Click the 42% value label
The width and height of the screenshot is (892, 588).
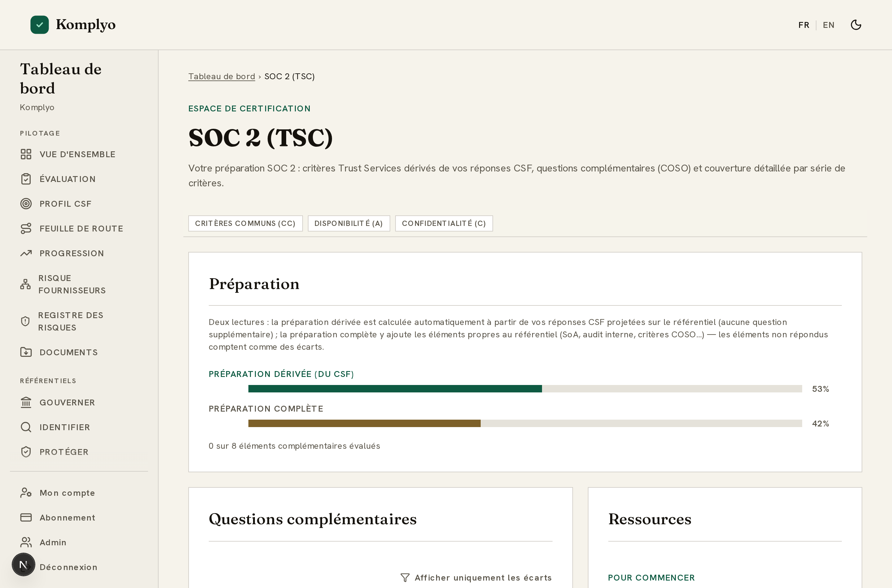coord(820,423)
